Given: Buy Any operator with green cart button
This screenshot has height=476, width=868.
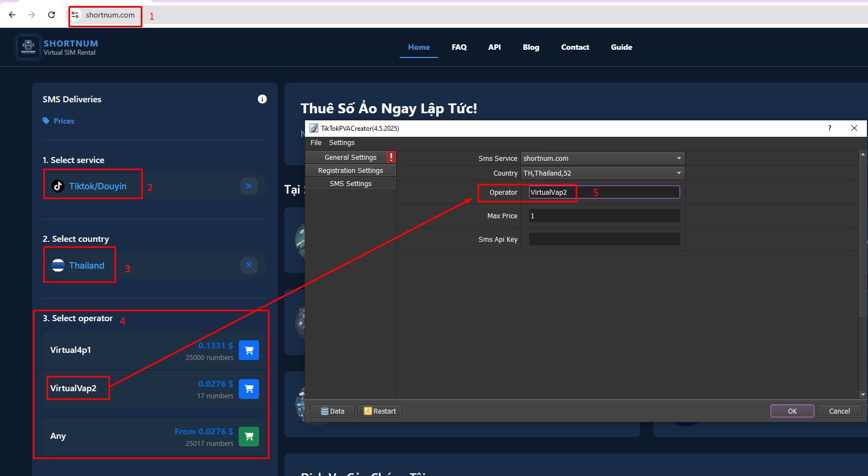Looking at the screenshot, I should click(249, 436).
